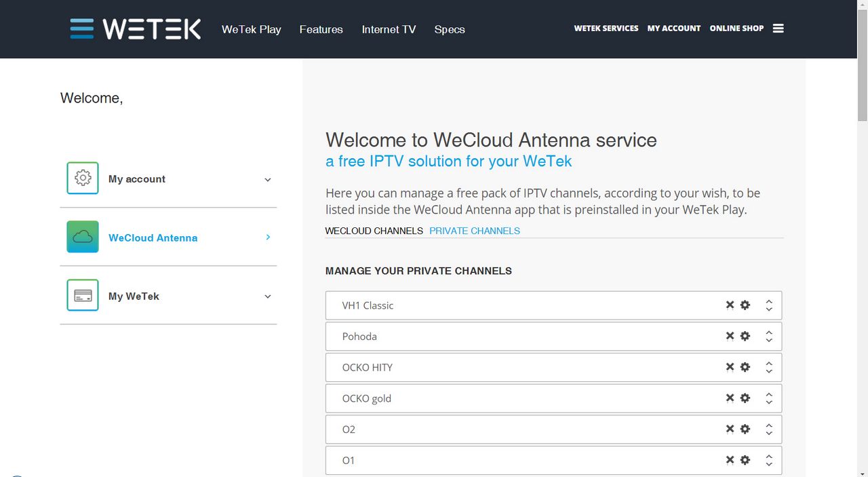This screenshot has height=477, width=868.
Task: Reorder OCKO HITY using its sort arrows
Action: pos(769,368)
